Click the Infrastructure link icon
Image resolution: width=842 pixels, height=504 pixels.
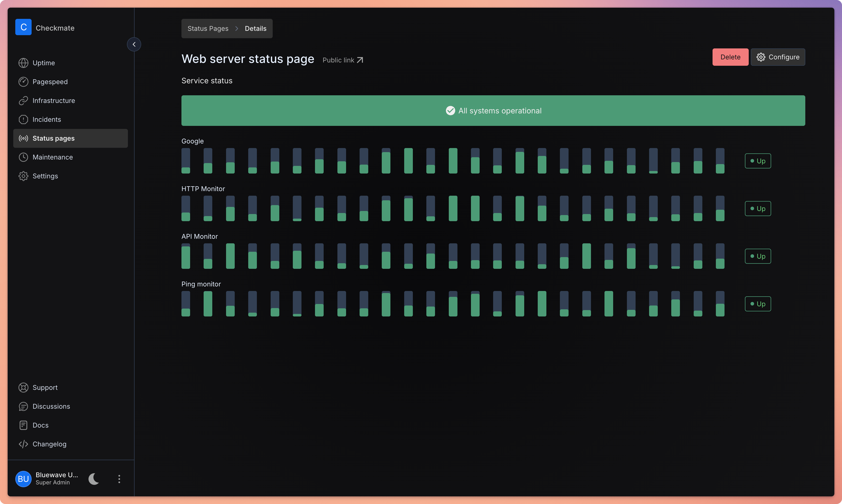click(x=23, y=101)
